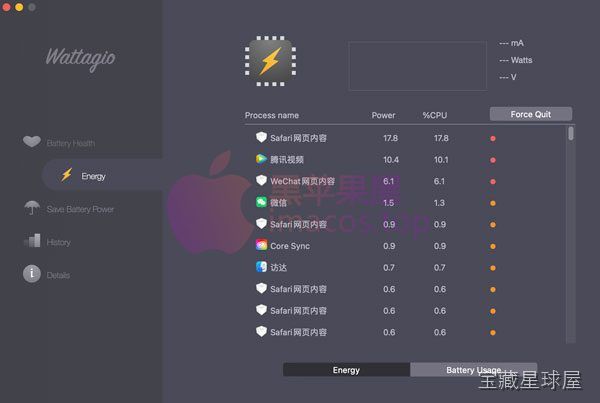The image size is (600, 403).
Task: Select the WeChat网页内容 process name
Action: (302, 181)
